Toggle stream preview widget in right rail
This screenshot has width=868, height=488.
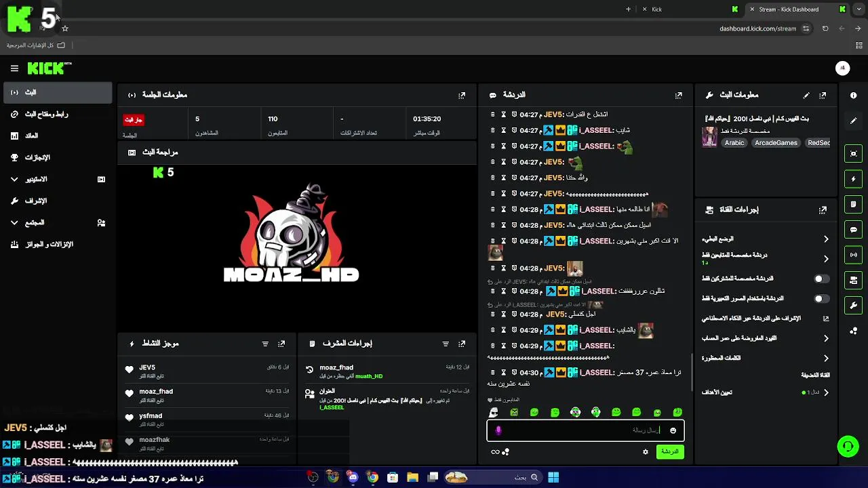854,154
